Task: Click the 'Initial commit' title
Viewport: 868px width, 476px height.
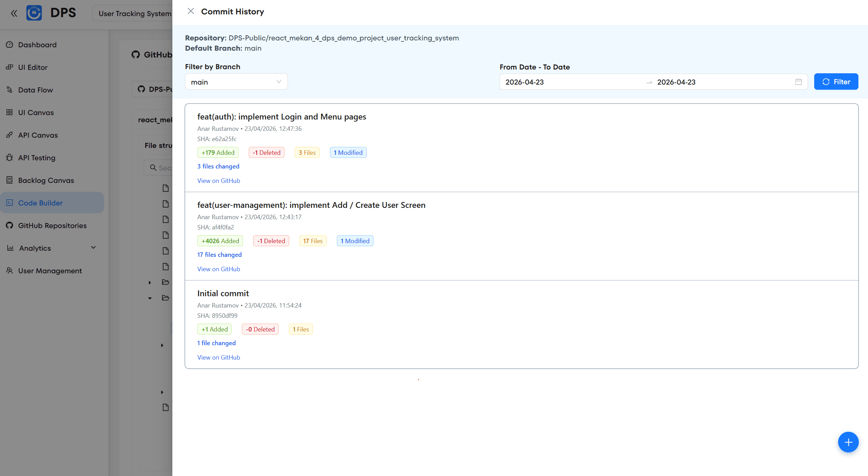Action: 223,293
